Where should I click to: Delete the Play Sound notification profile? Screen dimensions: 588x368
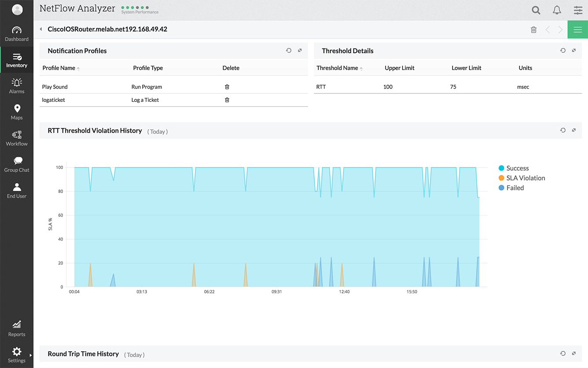[227, 87]
